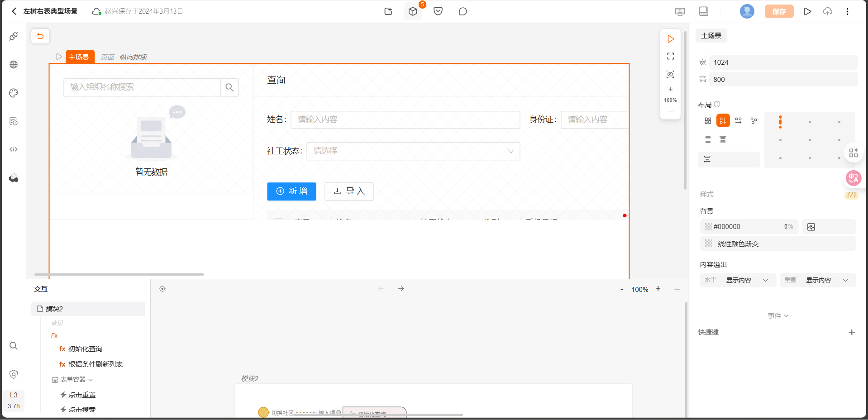
Task: Click the dark box icon in left sidebar
Action: pos(14,178)
